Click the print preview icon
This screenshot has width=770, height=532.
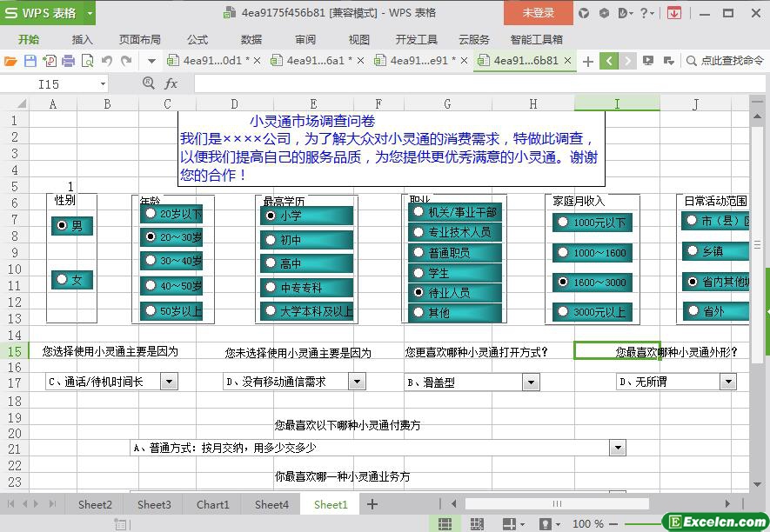click(87, 61)
